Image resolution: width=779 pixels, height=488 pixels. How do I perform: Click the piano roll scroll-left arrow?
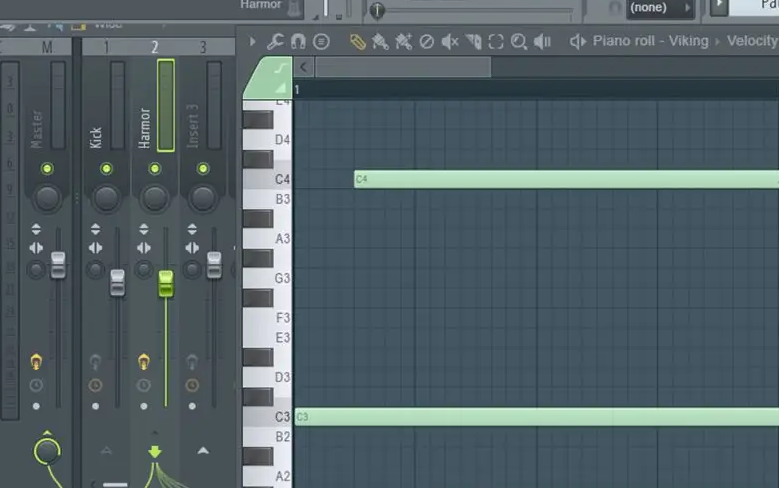304,67
